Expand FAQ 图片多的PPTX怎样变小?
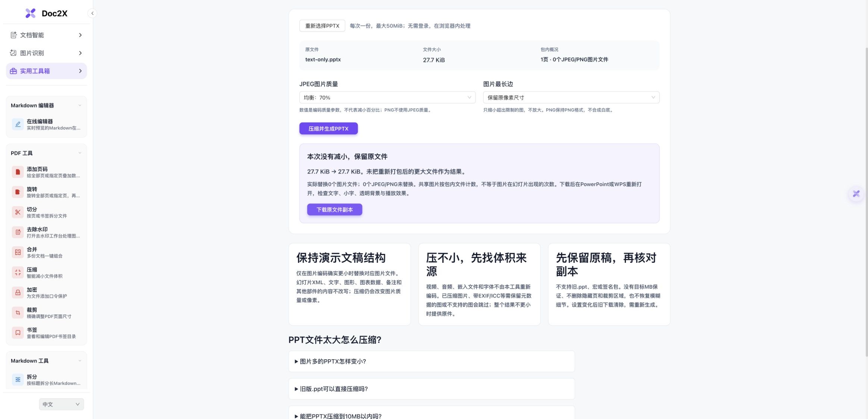 (432, 361)
